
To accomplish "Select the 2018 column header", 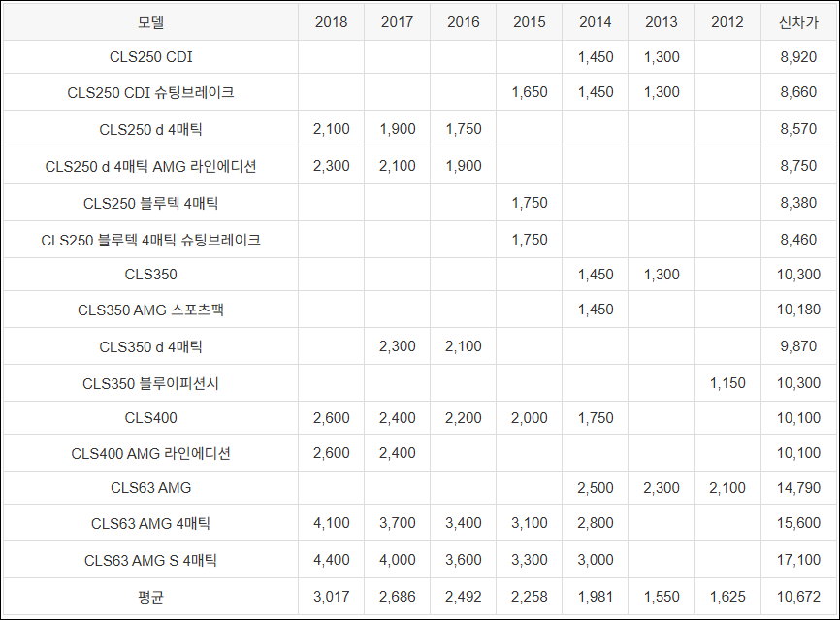I will [x=331, y=22].
